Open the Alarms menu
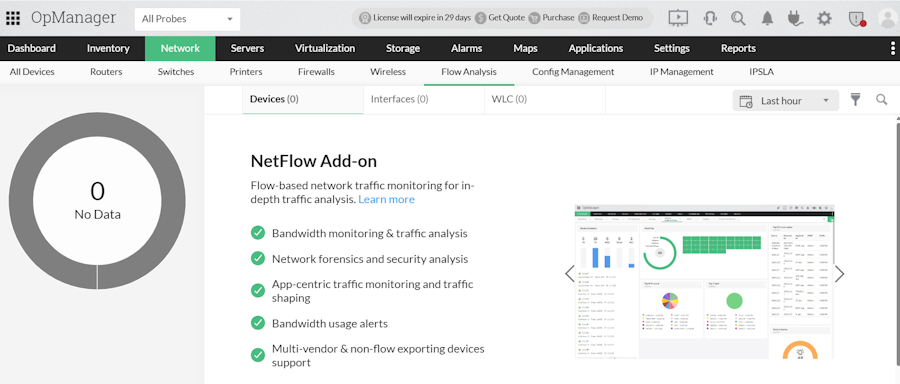Image resolution: width=900 pixels, height=384 pixels. (467, 48)
